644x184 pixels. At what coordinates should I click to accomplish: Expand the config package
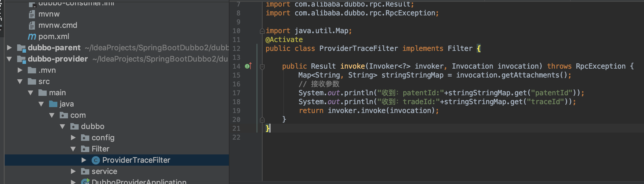(x=73, y=138)
